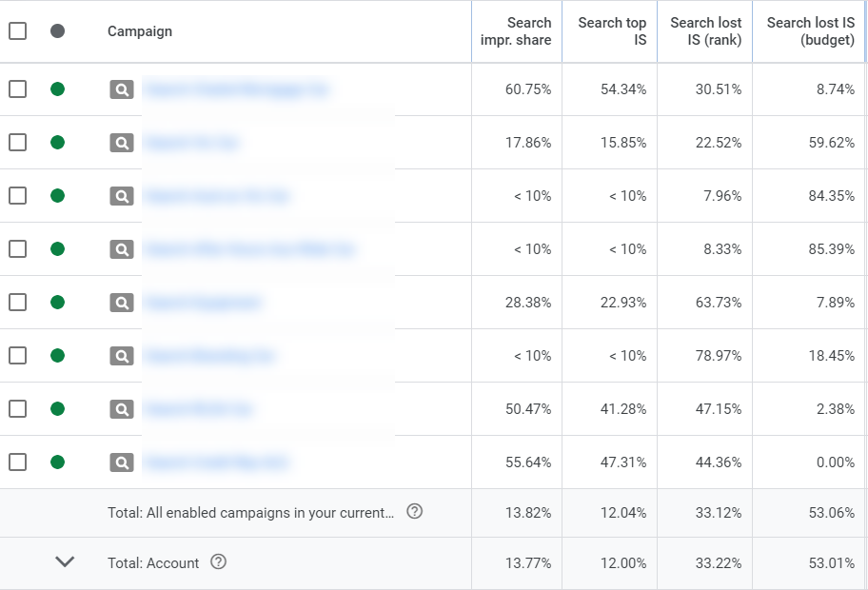Check the checkbox on the first campaign row

16,88
